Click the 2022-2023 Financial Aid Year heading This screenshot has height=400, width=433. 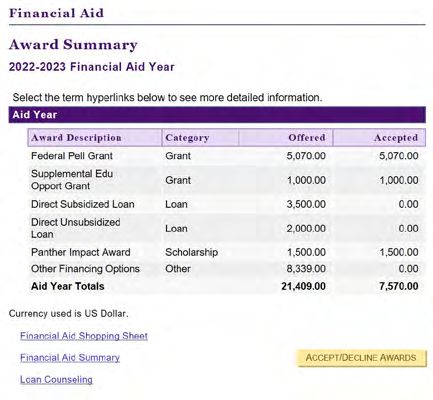coord(92,67)
